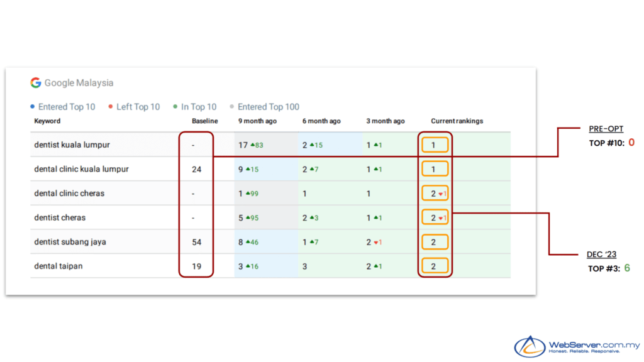This screenshot has height=362, width=644.
Task: Click the dentist subang jaya keyword
Action: click(x=70, y=242)
